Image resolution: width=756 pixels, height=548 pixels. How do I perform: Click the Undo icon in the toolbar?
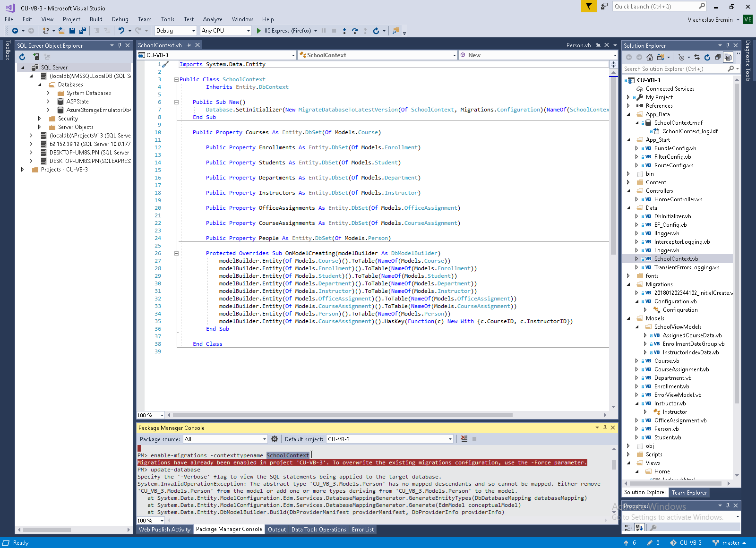coord(121,31)
